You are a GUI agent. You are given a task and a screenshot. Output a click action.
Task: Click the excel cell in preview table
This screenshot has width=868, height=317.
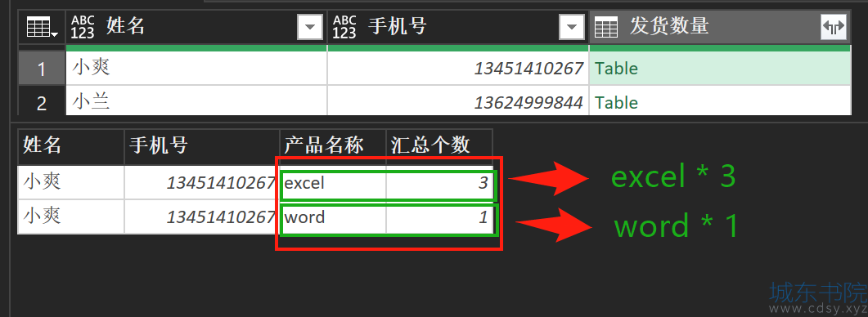[x=333, y=182]
